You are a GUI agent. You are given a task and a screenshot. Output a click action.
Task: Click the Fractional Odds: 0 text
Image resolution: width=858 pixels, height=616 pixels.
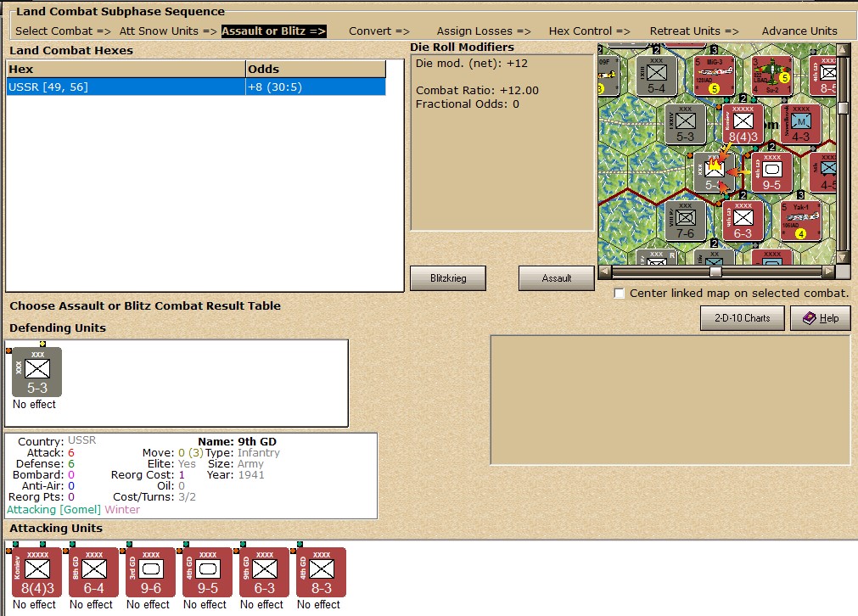coord(468,104)
